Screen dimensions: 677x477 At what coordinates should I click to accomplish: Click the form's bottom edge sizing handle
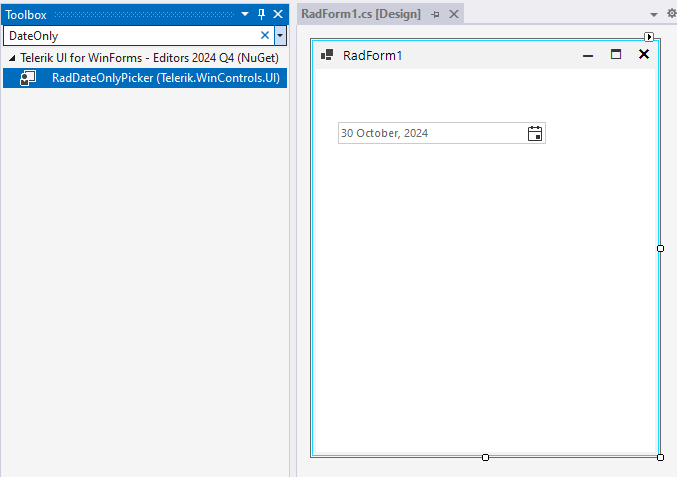tap(485, 457)
